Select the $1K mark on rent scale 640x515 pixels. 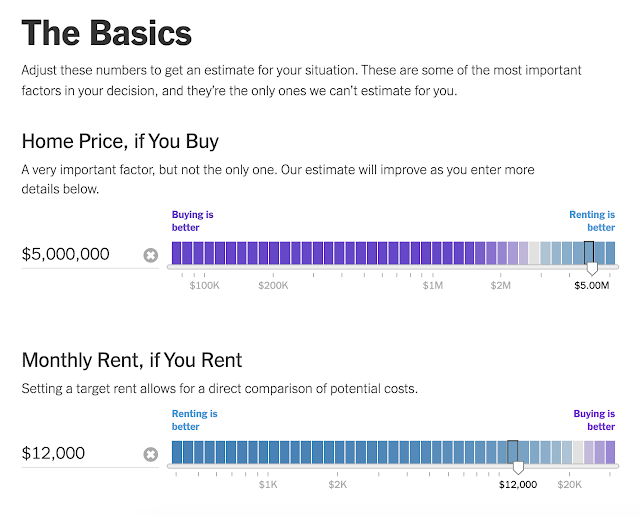[268, 484]
